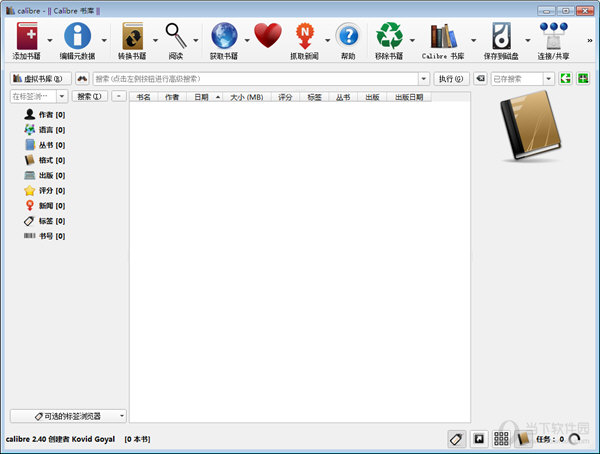Select 出版 [0] in tag browser
Screen dimensions: 600x454
[45, 175]
